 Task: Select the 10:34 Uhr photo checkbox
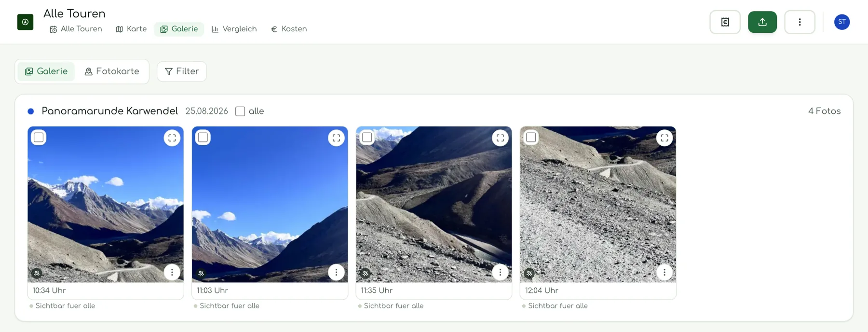point(39,138)
